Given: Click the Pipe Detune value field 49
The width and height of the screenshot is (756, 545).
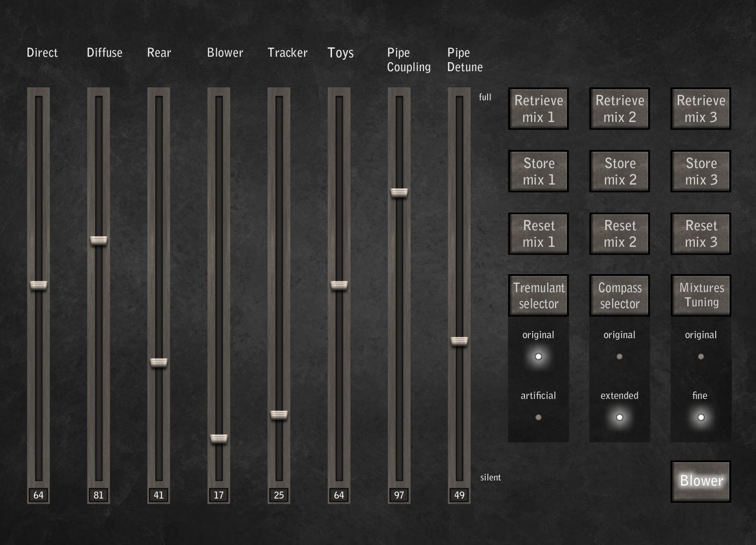Looking at the screenshot, I should [459, 495].
